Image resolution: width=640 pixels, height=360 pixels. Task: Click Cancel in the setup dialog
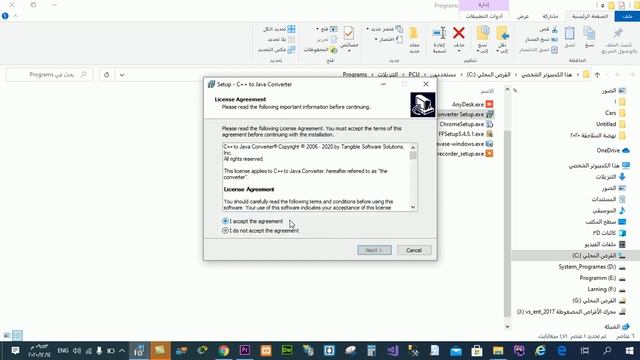point(414,250)
